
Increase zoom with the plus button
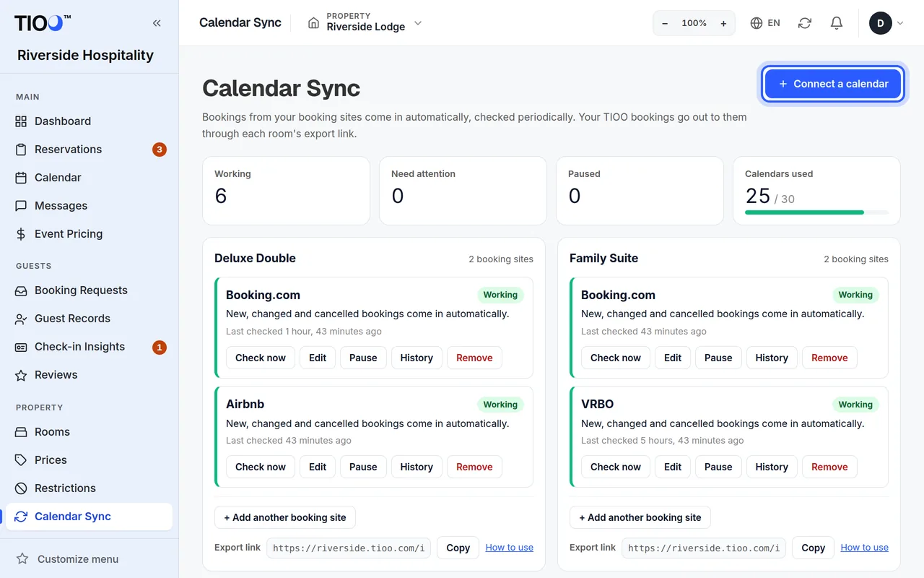coord(723,23)
